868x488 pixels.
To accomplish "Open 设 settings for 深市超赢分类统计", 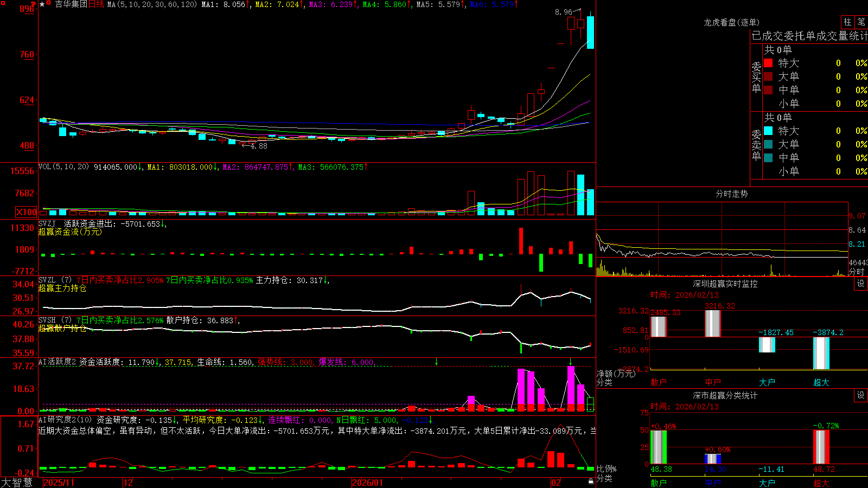I will click(861, 395).
